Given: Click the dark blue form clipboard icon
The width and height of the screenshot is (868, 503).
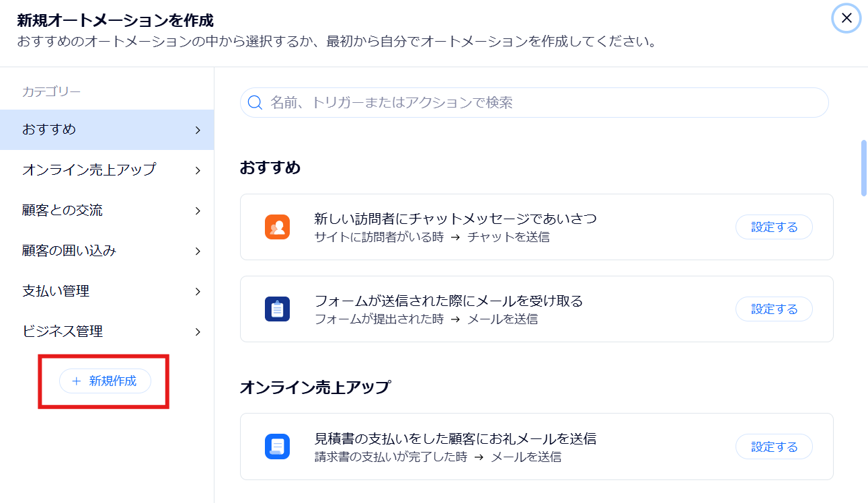Looking at the screenshot, I should (277, 309).
